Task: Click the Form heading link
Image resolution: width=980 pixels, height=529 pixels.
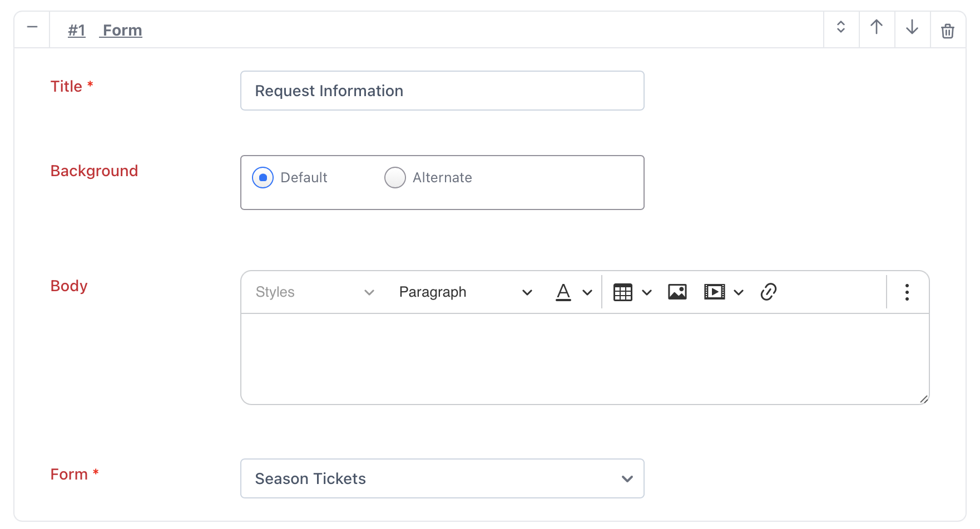Action: tap(122, 31)
